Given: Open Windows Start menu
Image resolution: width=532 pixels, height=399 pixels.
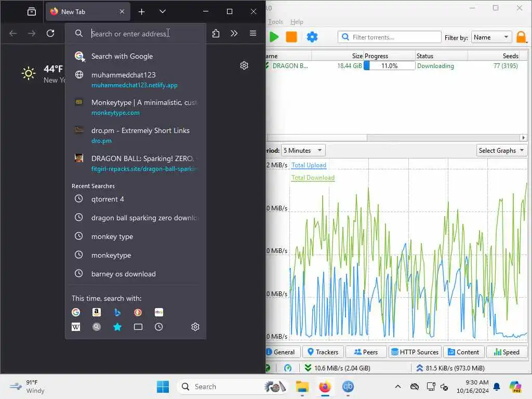Looking at the screenshot, I should [x=163, y=387].
